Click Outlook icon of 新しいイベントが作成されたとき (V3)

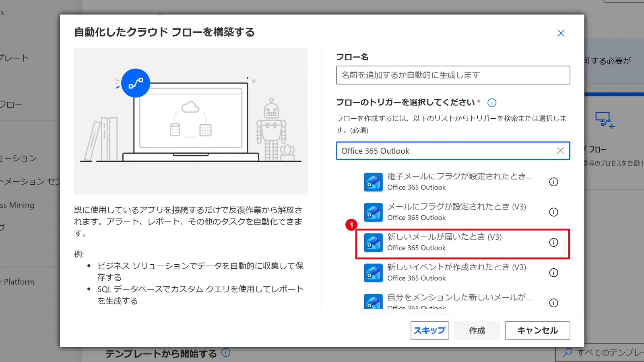[373, 273]
